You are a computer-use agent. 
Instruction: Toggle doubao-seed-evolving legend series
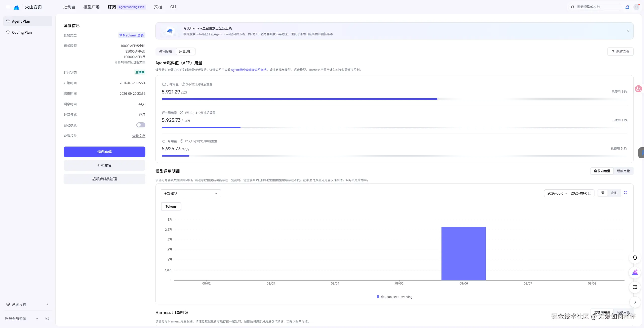point(394,297)
